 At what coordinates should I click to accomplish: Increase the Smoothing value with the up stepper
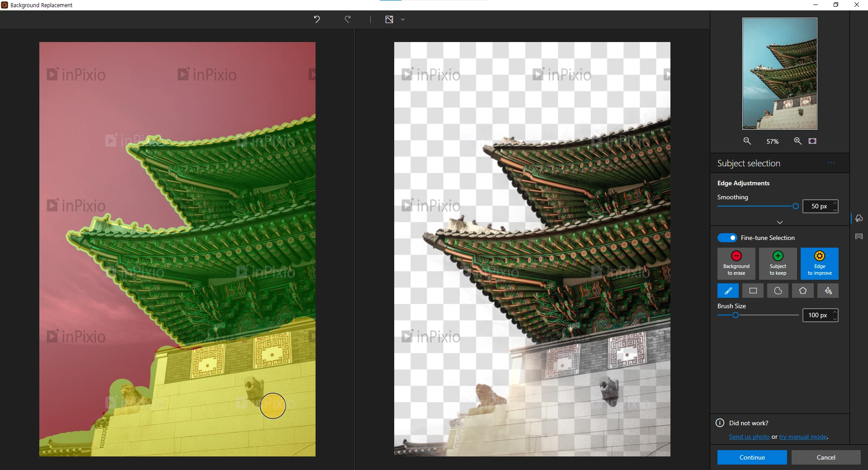coord(835,203)
